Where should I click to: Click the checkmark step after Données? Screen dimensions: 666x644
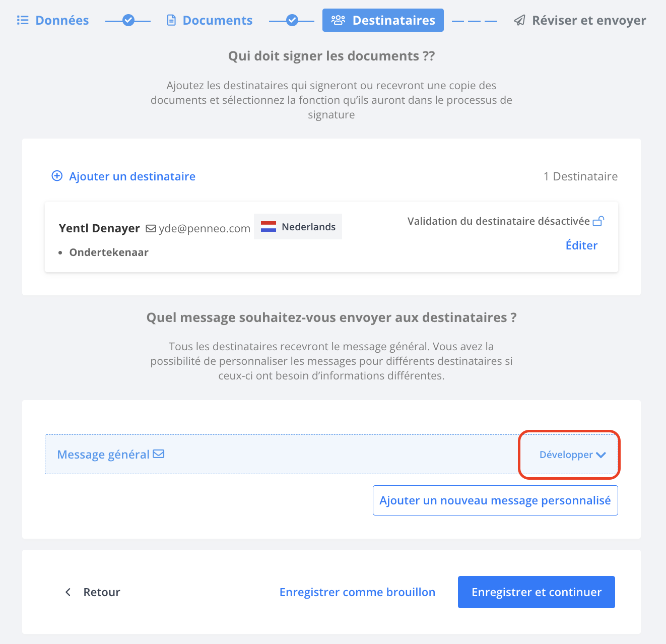128,21
